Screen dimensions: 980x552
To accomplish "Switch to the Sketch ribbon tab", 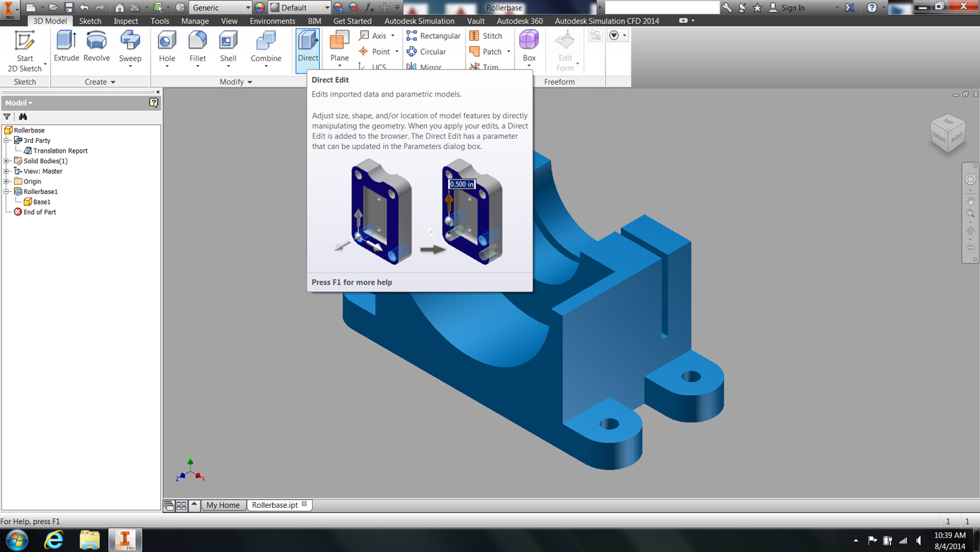I will tap(90, 21).
